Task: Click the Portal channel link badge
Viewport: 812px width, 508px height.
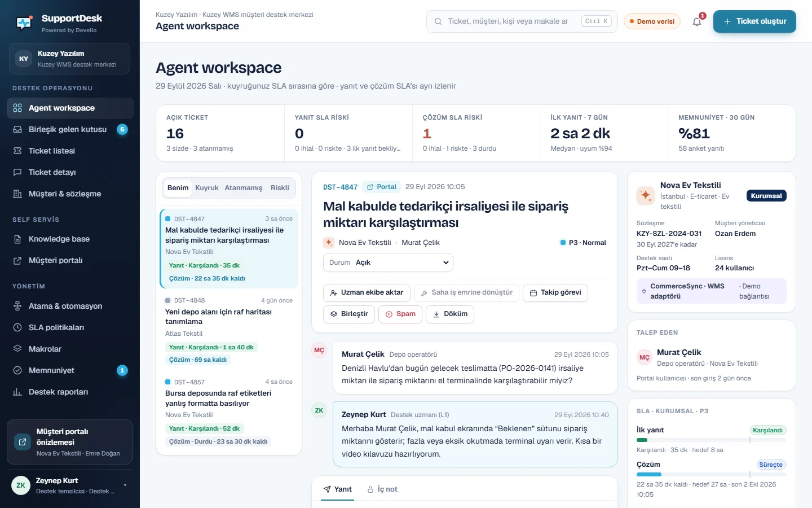Action: [382, 187]
